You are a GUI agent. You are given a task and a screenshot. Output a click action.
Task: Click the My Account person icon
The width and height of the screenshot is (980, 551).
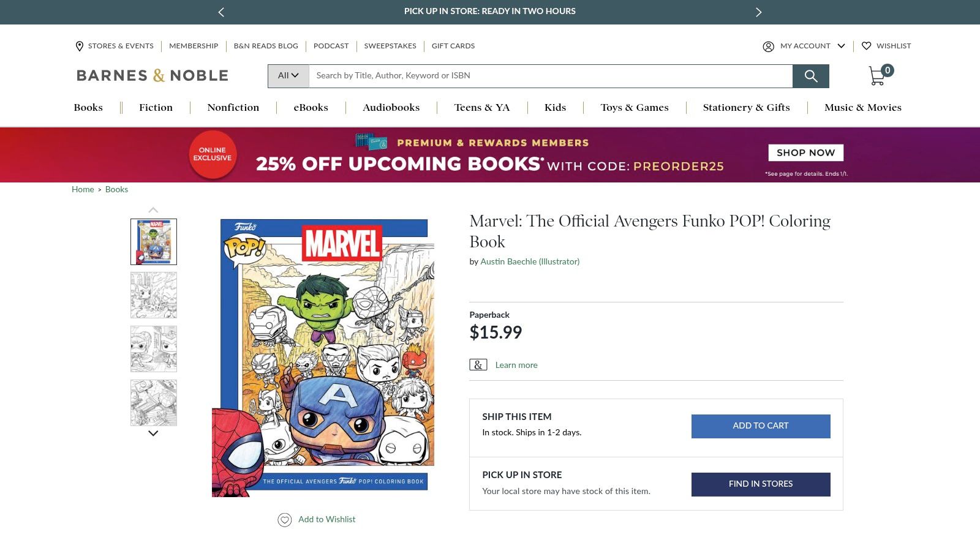coord(768,46)
